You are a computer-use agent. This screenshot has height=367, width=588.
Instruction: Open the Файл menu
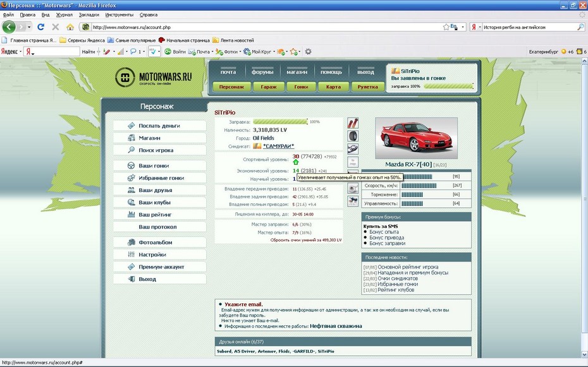(8, 15)
